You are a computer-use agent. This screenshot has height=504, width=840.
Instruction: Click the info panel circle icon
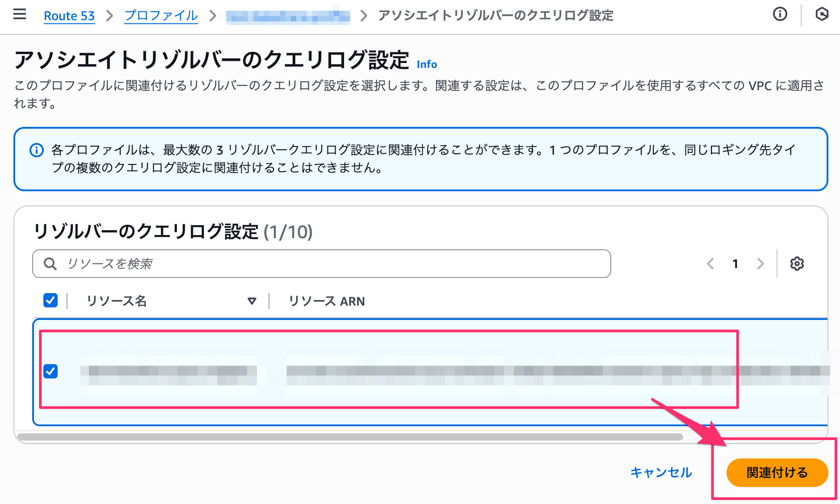(x=780, y=15)
